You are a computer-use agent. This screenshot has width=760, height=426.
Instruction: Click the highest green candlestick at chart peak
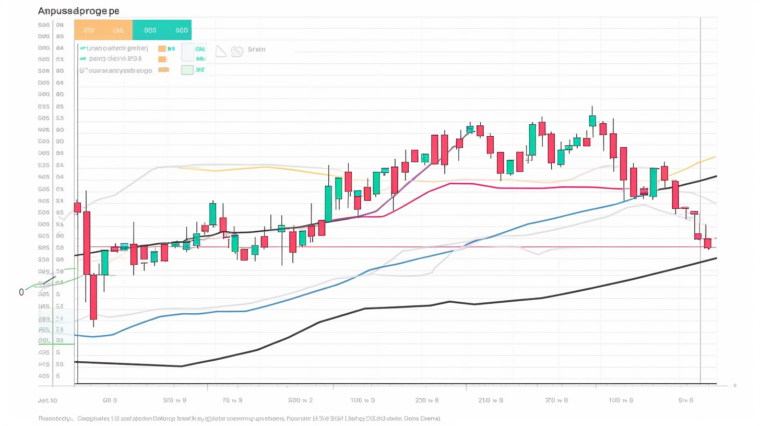tap(592, 121)
